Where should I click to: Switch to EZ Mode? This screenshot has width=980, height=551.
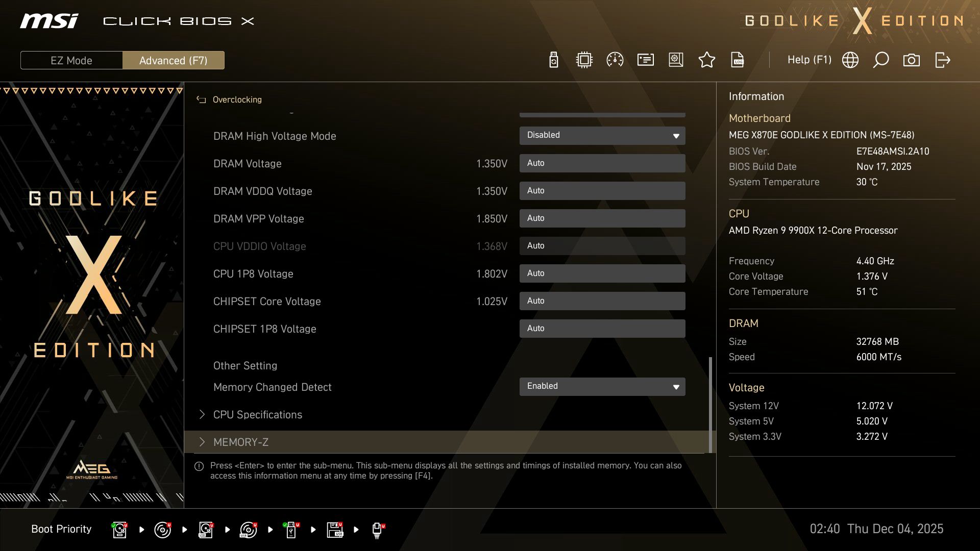pyautogui.click(x=71, y=60)
